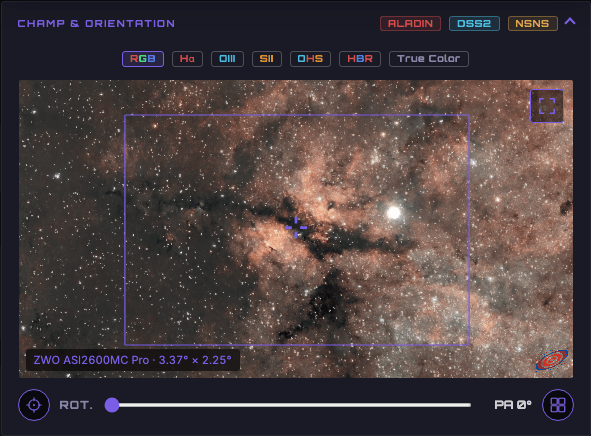Click the center crosshair marker in frame

(296, 227)
